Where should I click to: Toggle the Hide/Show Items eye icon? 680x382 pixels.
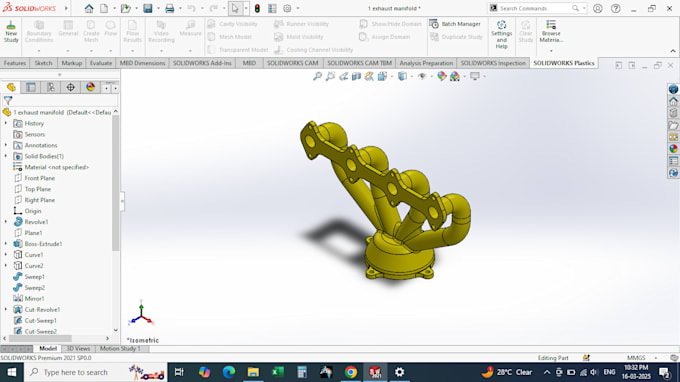point(422,76)
